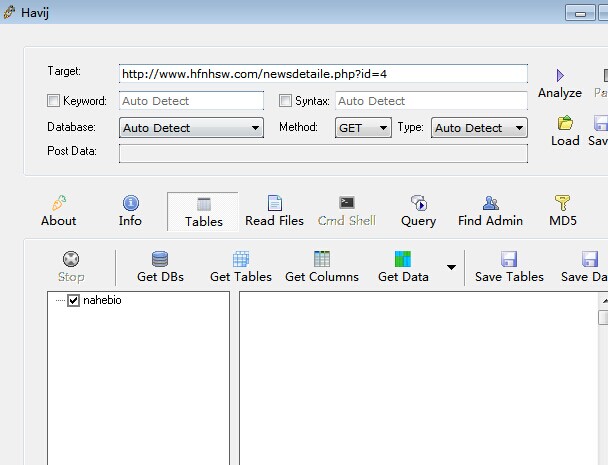Click Get Columns icon

point(322,259)
